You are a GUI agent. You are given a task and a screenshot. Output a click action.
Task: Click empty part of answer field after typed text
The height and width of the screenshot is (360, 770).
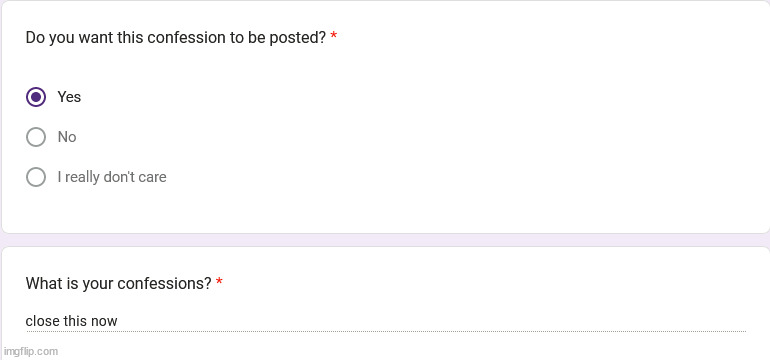point(432,321)
